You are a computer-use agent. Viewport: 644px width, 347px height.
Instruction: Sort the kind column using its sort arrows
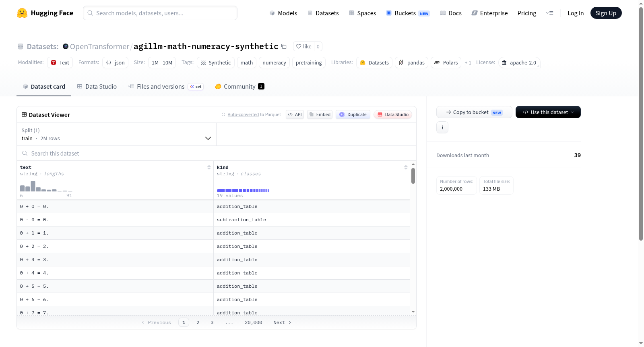pos(406,167)
